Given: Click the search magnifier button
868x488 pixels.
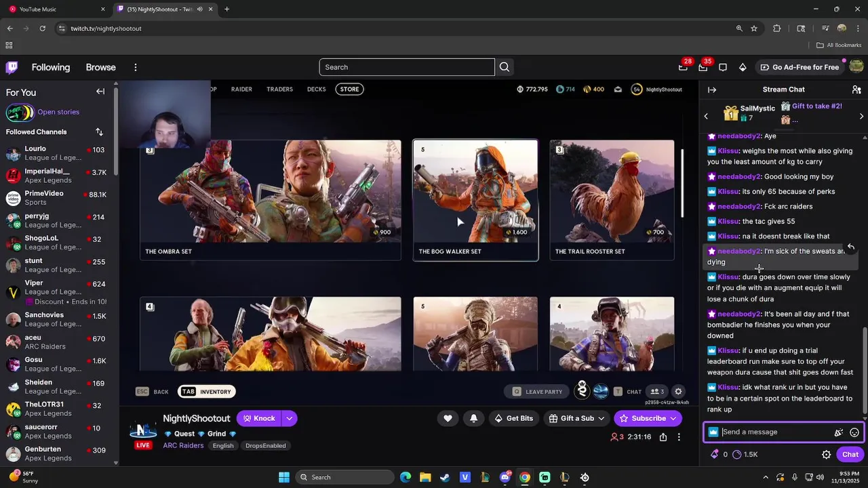Looking at the screenshot, I should coord(505,67).
